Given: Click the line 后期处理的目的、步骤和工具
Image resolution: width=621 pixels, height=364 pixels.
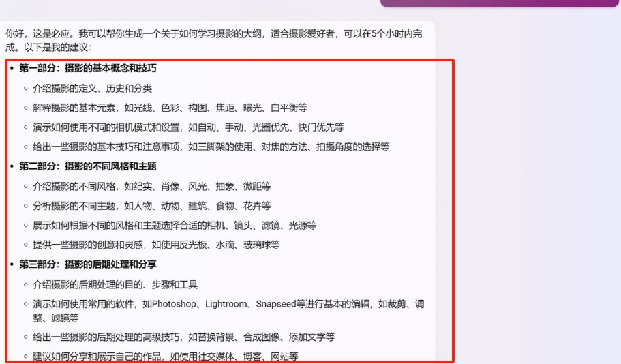Looking at the screenshot, I should (115, 284).
